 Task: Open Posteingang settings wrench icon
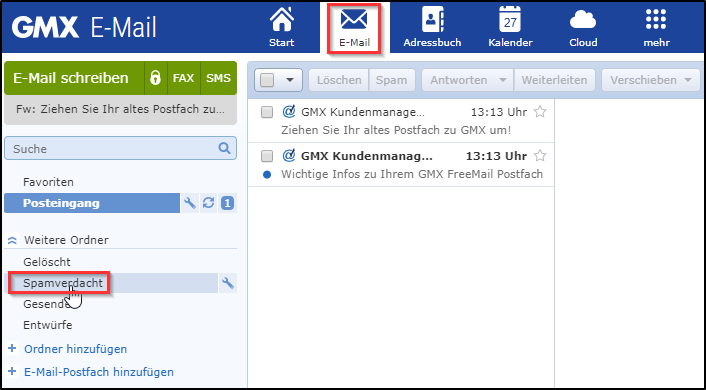[190, 203]
